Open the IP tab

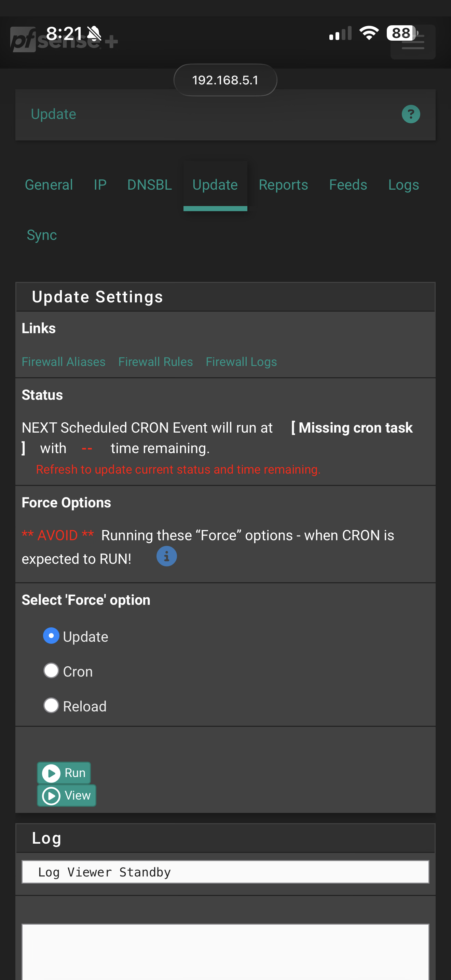coord(100,185)
